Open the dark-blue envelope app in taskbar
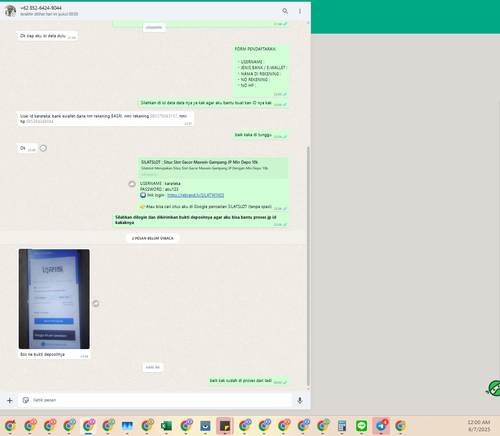The image size is (500, 436). 205,426
